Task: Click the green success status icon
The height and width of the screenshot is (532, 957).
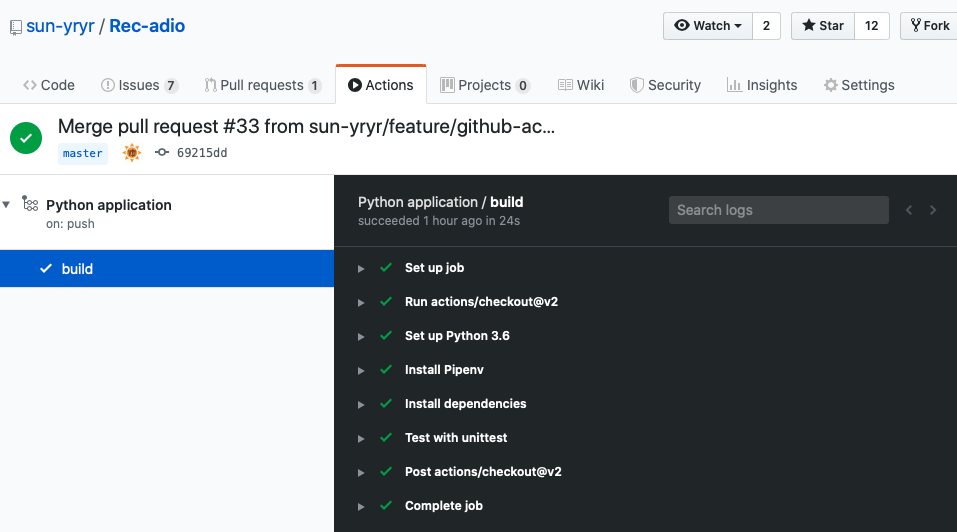Action: tap(26, 138)
